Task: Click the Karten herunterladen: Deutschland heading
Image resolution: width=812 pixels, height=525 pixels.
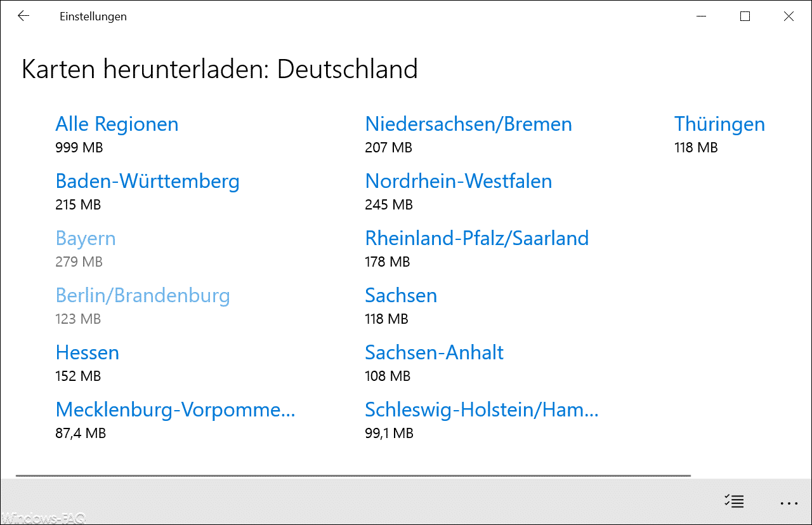Action: (219, 69)
